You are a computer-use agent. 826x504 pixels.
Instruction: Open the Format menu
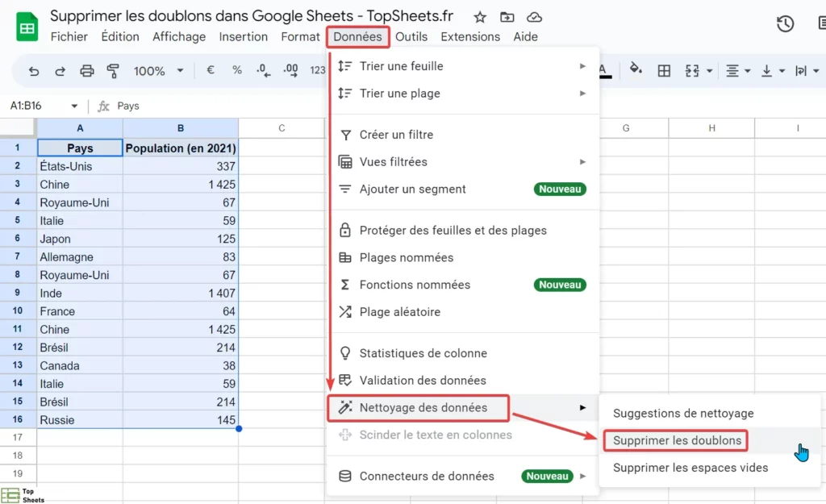coord(300,37)
